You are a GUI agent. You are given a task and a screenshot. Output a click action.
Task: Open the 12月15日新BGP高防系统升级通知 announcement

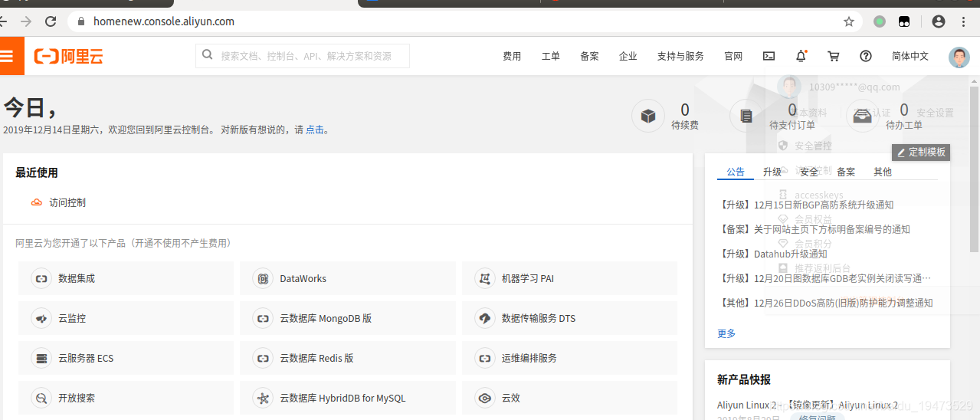click(x=805, y=205)
